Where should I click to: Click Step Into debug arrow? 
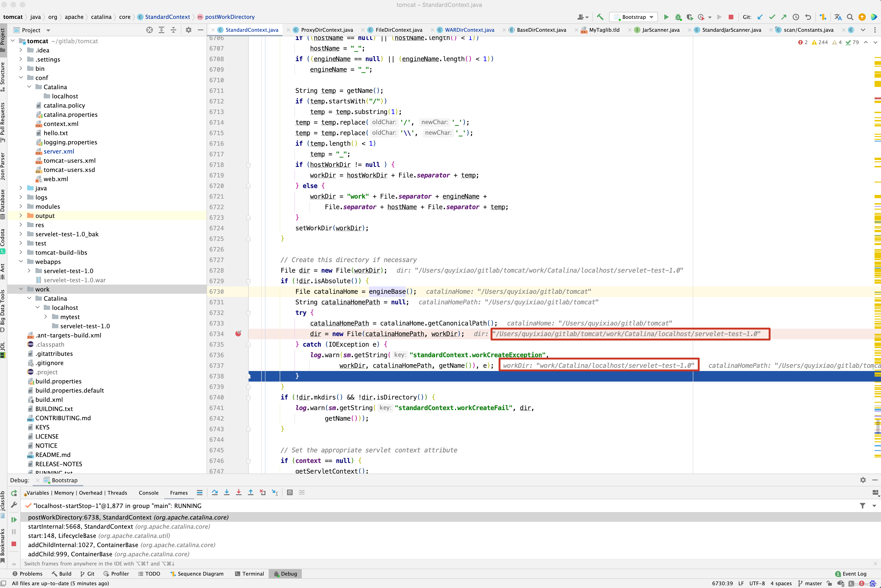tap(227, 493)
